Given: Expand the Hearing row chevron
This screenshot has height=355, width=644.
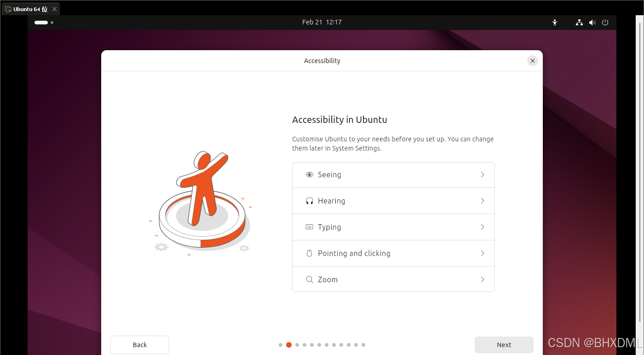Looking at the screenshot, I should click(x=483, y=201).
